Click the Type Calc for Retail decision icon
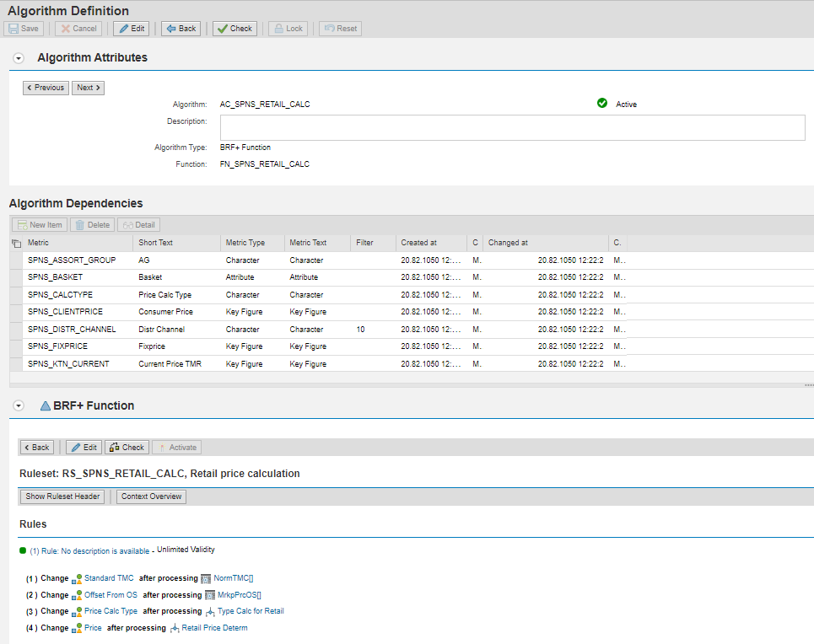Screen dimensions: 814x644 210,611
